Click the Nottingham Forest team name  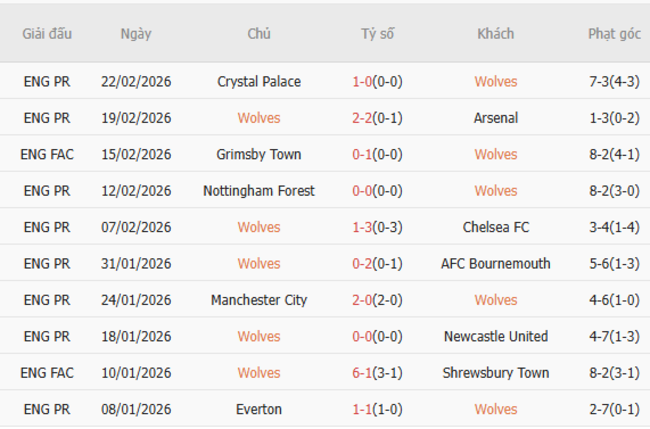(x=259, y=191)
